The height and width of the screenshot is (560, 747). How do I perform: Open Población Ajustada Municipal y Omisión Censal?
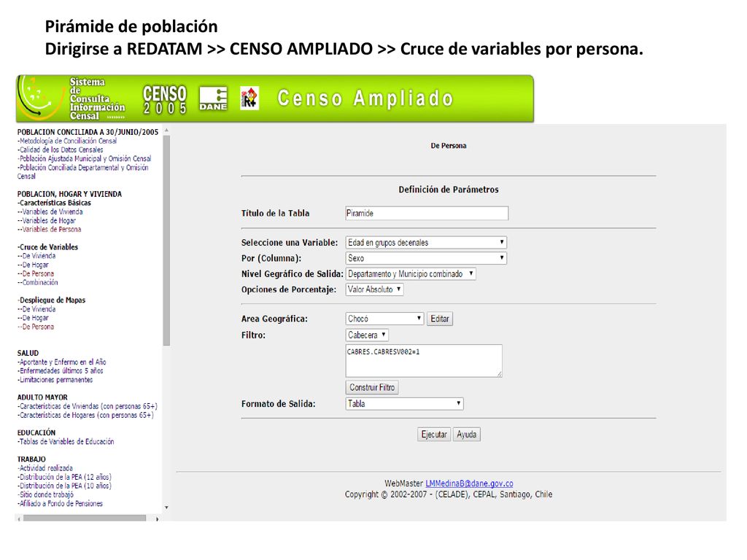pyautogui.click(x=85, y=158)
